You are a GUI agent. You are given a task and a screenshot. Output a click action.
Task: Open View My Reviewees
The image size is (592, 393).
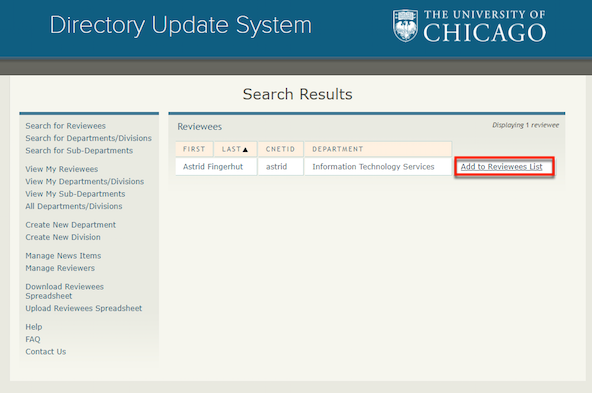click(x=62, y=169)
